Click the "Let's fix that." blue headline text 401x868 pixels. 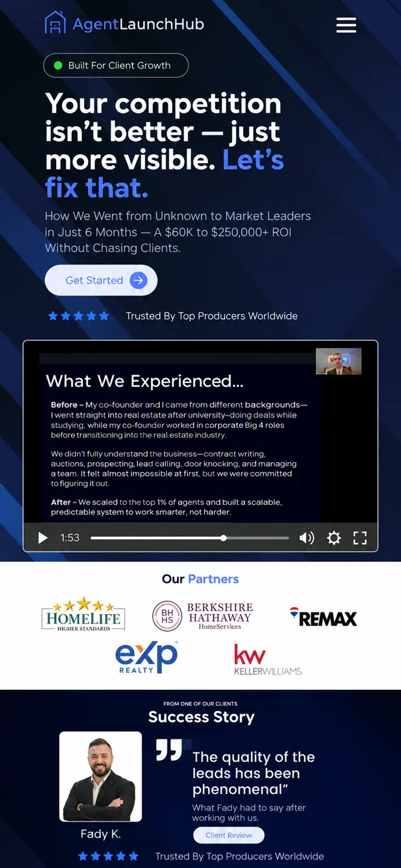[x=165, y=173]
